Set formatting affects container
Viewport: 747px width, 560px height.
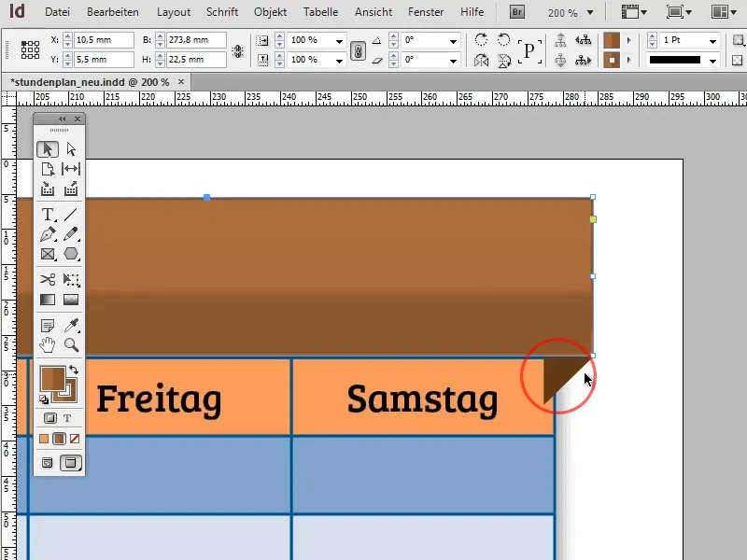50,418
